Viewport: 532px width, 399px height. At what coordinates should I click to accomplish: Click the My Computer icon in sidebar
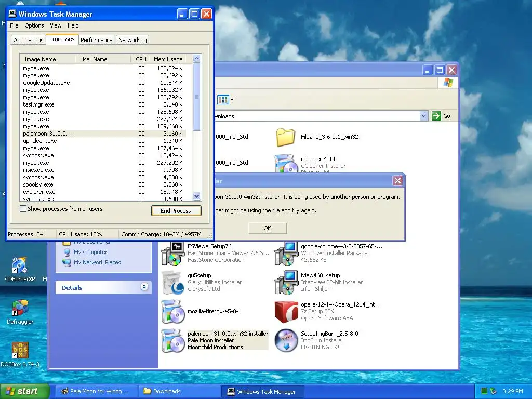[x=67, y=252]
